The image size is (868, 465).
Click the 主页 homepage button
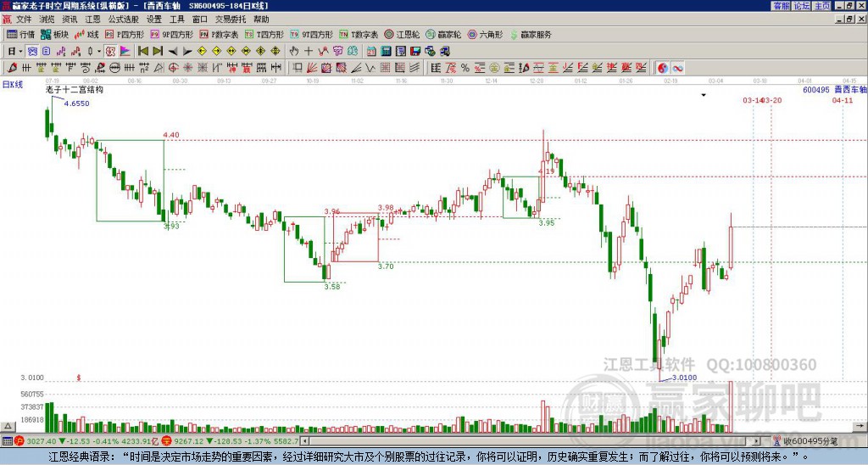[822, 6]
